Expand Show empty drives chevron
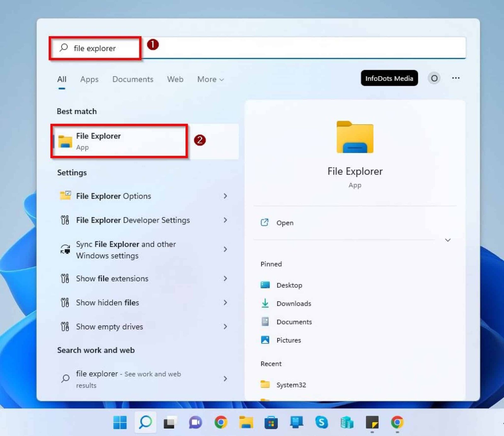504x436 pixels. (225, 327)
